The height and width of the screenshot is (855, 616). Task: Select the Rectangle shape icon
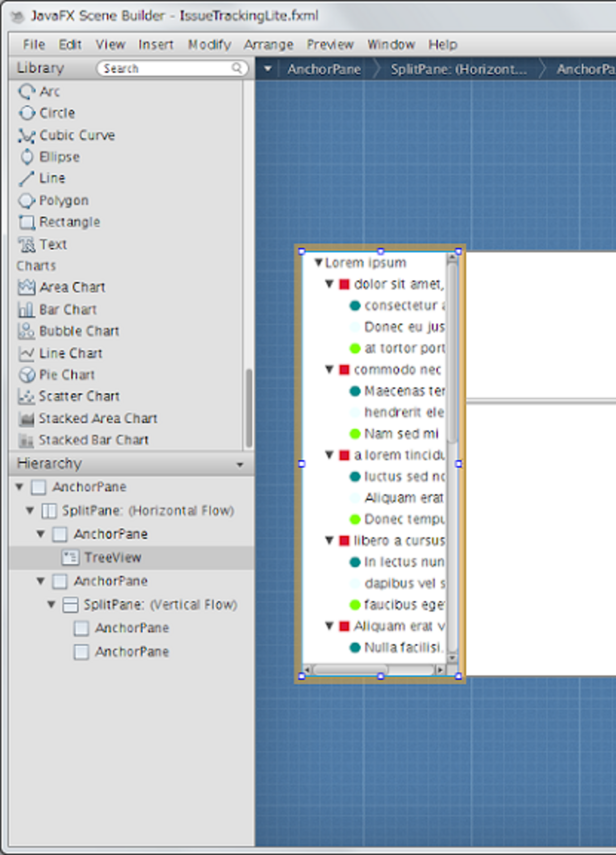(x=27, y=222)
